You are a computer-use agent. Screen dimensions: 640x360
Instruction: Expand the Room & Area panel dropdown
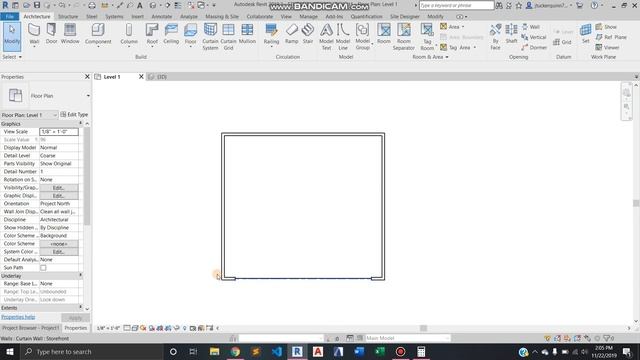click(x=431, y=57)
